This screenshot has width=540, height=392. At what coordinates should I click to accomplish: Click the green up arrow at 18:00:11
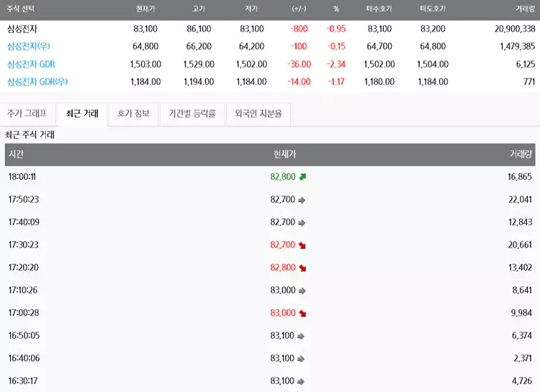point(302,177)
